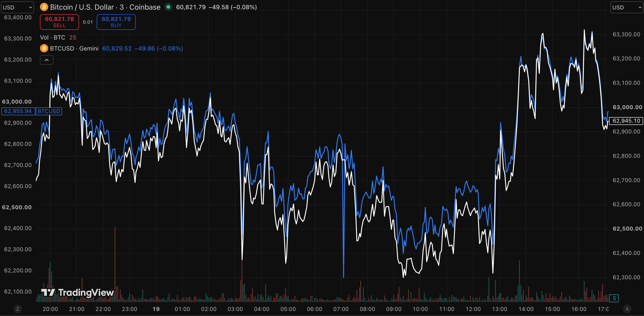The height and width of the screenshot is (316, 644).
Task: Open the right USD currency dropdown
Action: tap(627, 7)
